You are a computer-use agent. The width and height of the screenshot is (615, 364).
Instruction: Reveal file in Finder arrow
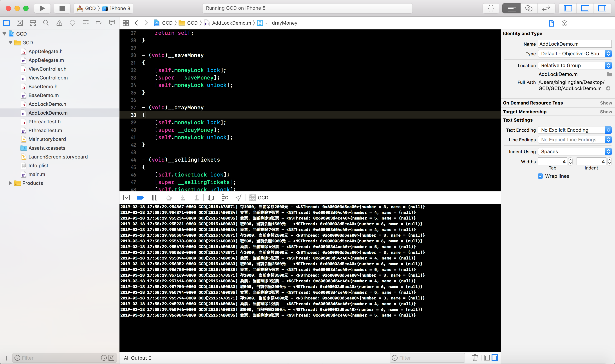[608, 88]
